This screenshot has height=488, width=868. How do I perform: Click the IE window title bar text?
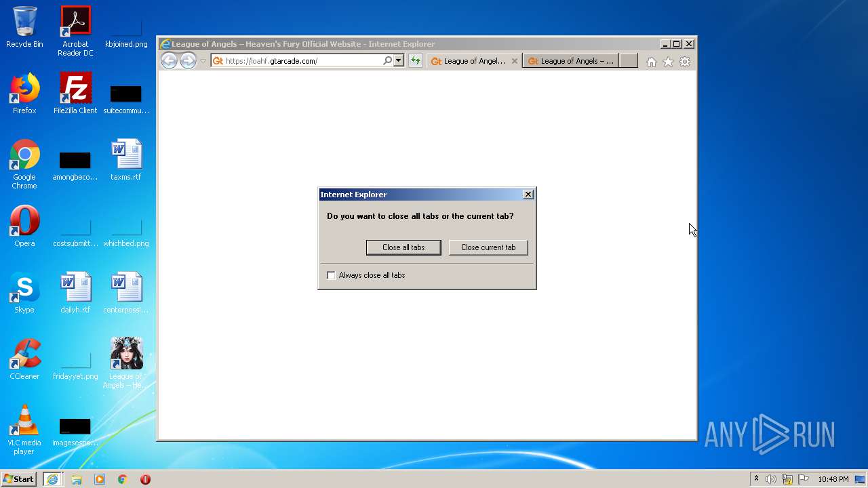point(303,44)
